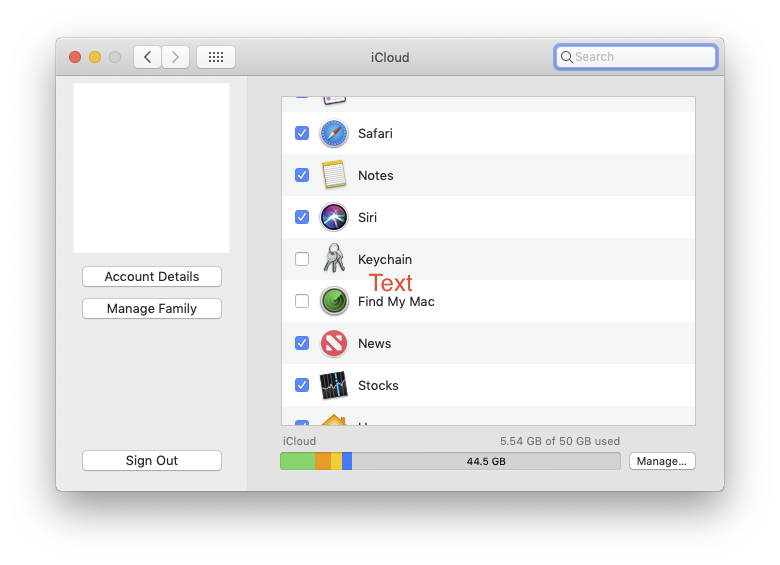Click the Find My Mac radar icon
This screenshot has width=780, height=565.
334,301
